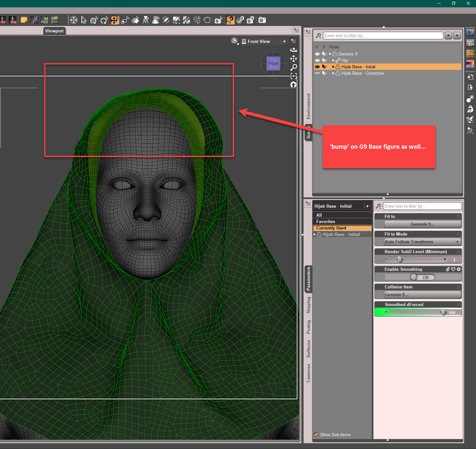
Task: Hide the Genesis 9 node visibility eye
Action: (x=317, y=54)
